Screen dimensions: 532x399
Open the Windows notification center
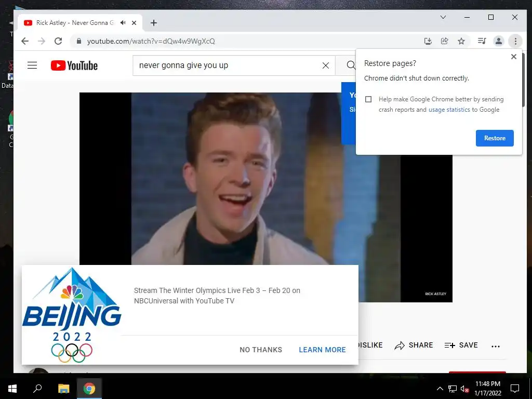click(515, 389)
